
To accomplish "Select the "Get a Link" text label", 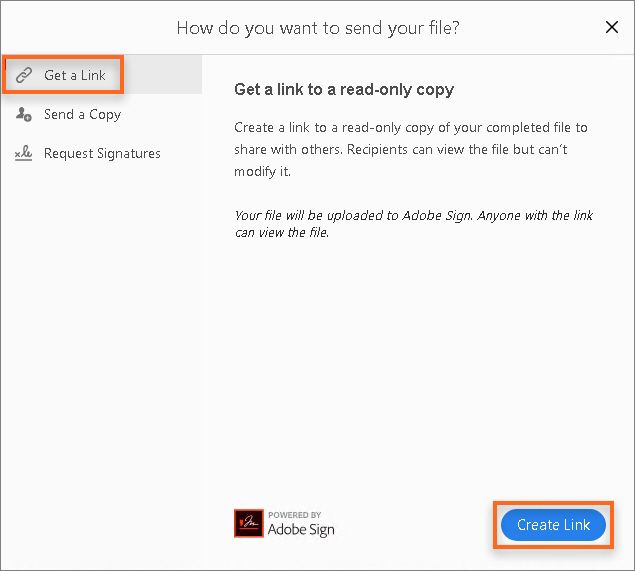I will (75, 76).
